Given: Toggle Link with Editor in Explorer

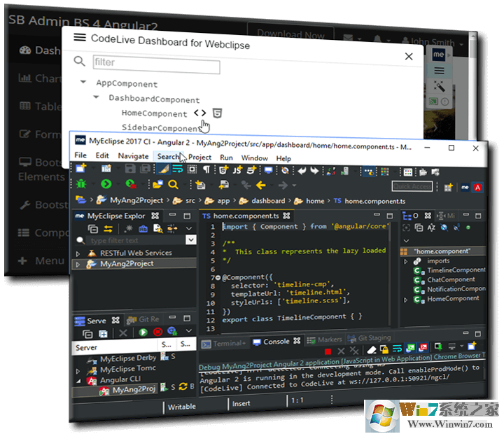Looking at the screenshot, I should (x=108, y=229).
